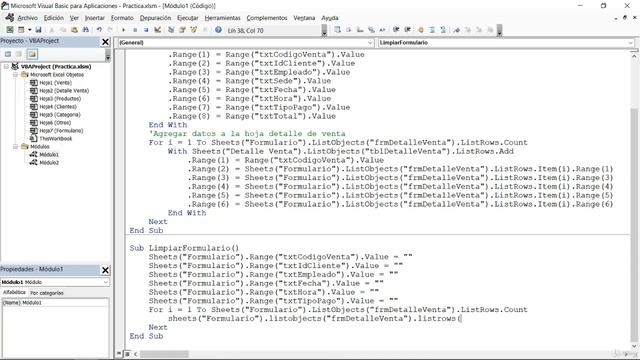The width and height of the screenshot is (640, 360).
Task: Open the Herramientas menu
Action: coord(222,18)
